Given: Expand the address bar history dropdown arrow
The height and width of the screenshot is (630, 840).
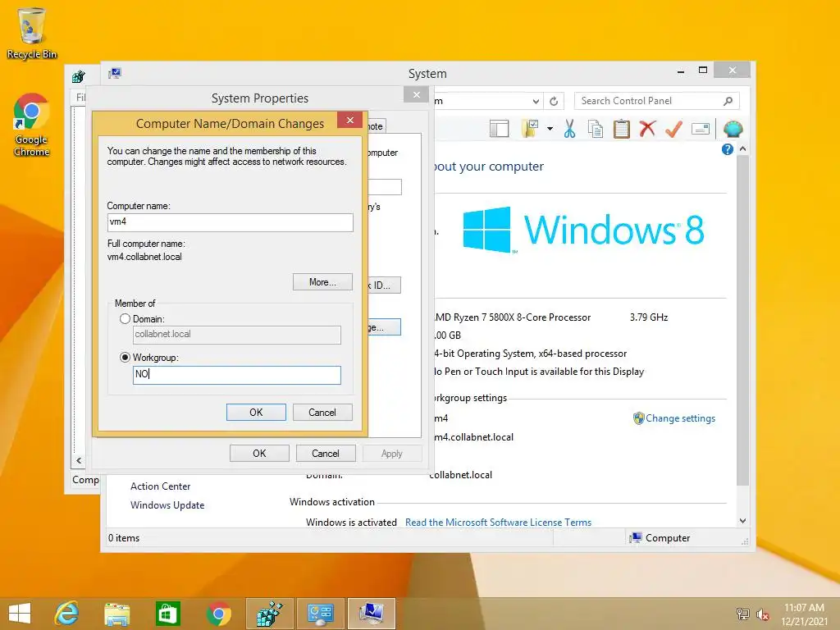Looking at the screenshot, I should click(x=536, y=101).
